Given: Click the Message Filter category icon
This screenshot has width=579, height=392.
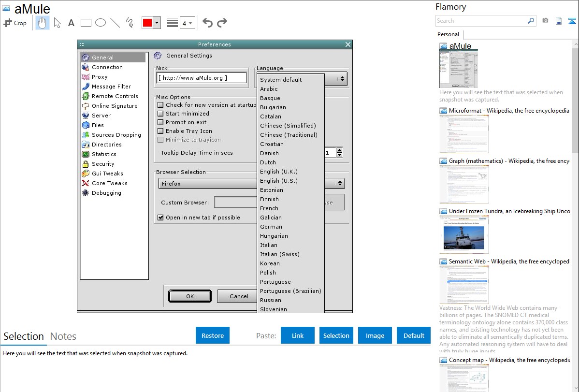Looking at the screenshot, I should coord(85,87).
